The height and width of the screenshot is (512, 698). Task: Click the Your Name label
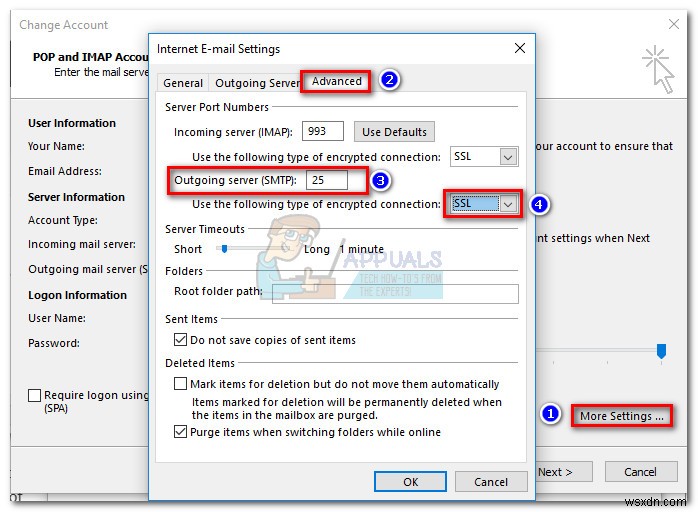click(x=57, y=146)
